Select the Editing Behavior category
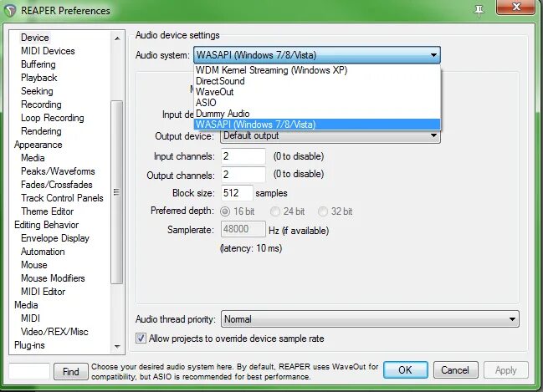Screen dimensions: 543x392 46,225
